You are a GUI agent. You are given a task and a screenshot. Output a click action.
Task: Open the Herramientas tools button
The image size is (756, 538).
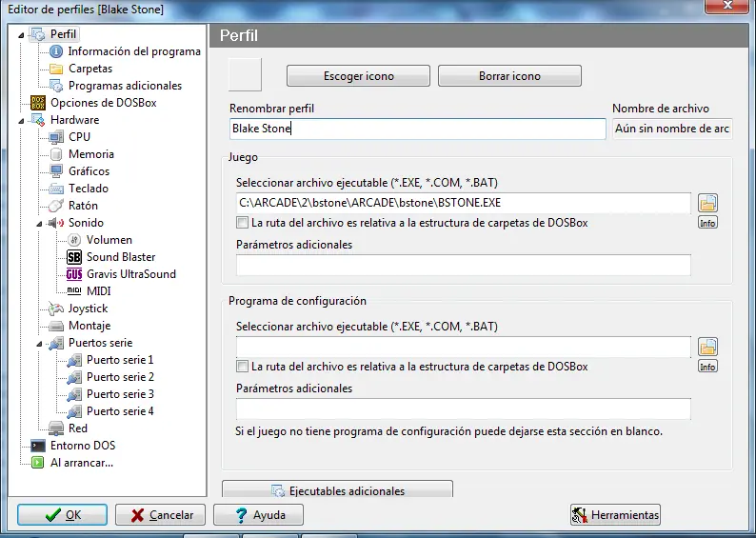coord(615,515)
